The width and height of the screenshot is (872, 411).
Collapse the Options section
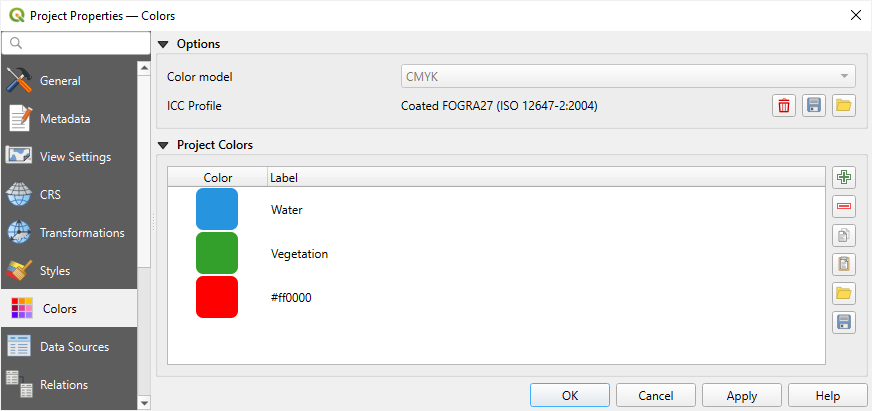(164, 44)
